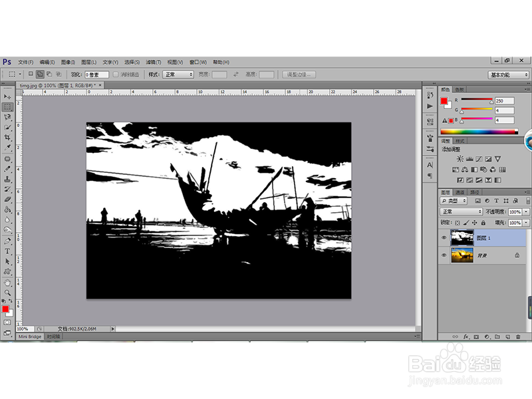The image size is (532, 399).
Task: Select the Hand tool
Action: pyautogui.click(x=7, y=283)
